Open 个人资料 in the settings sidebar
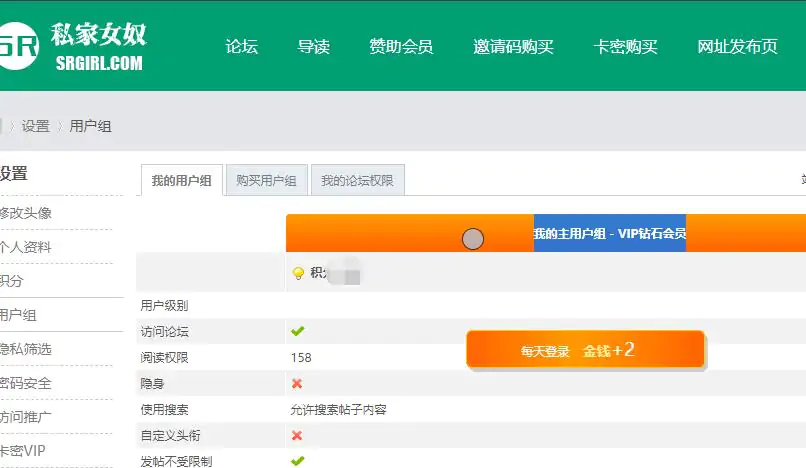Screen dimensions: 806x468 click(26, 247)
